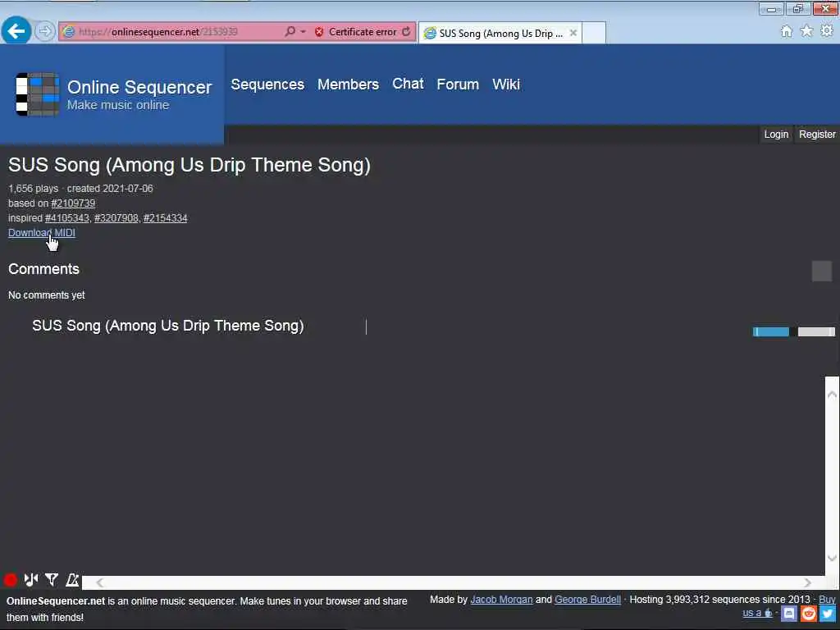Click the blue slider bar in the sequencer
840x630 pixels.
pos(771,332)
